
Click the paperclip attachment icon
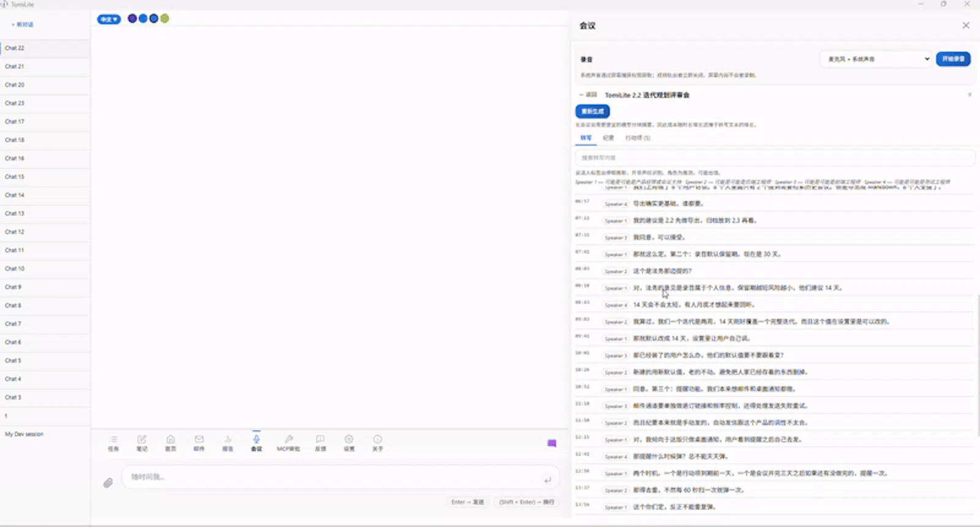coord(108,483)
